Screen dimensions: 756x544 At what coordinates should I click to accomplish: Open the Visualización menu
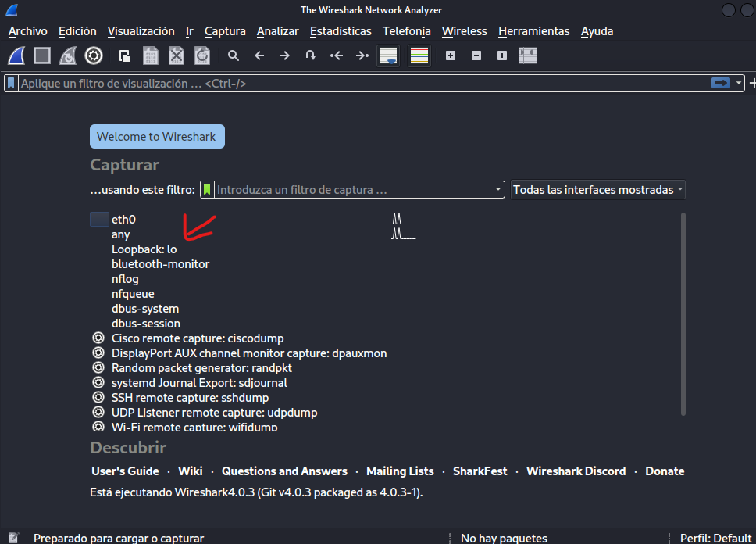141,31
